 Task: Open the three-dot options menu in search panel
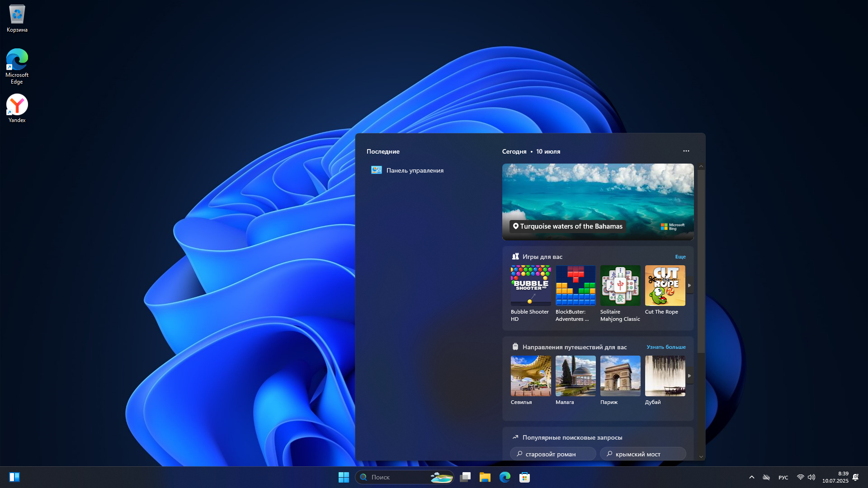(x=686, y=151)
